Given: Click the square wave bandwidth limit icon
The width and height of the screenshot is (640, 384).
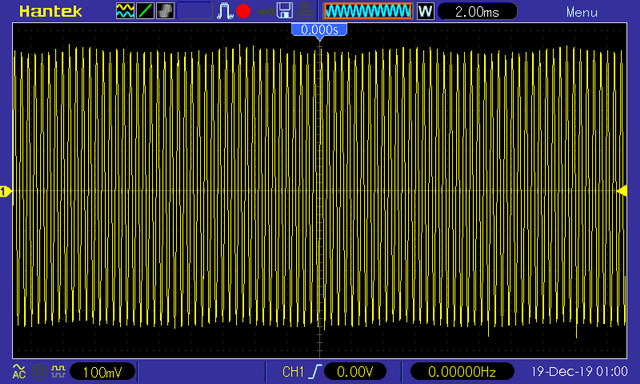Looking at the screenshot, I should click(x=58, y=371).
